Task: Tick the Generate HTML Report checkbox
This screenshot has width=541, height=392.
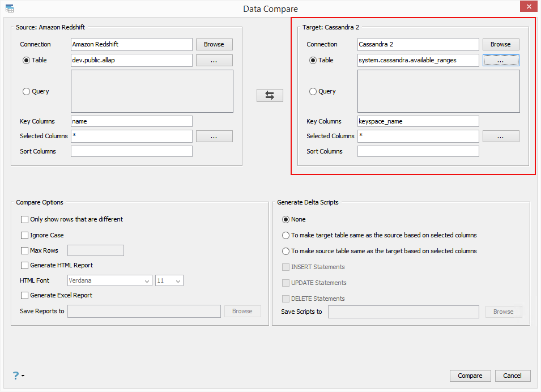Action: tap(24, 265)
